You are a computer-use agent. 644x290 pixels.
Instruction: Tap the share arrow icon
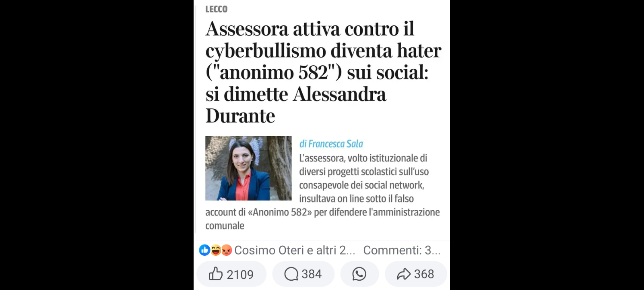[403, 274]
